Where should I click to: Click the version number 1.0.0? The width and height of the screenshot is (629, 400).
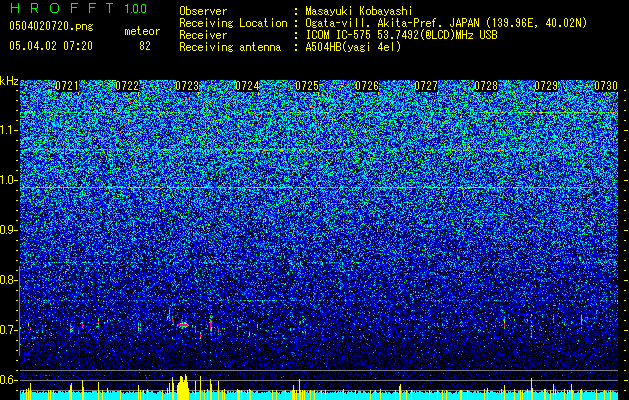coord(136,8)
